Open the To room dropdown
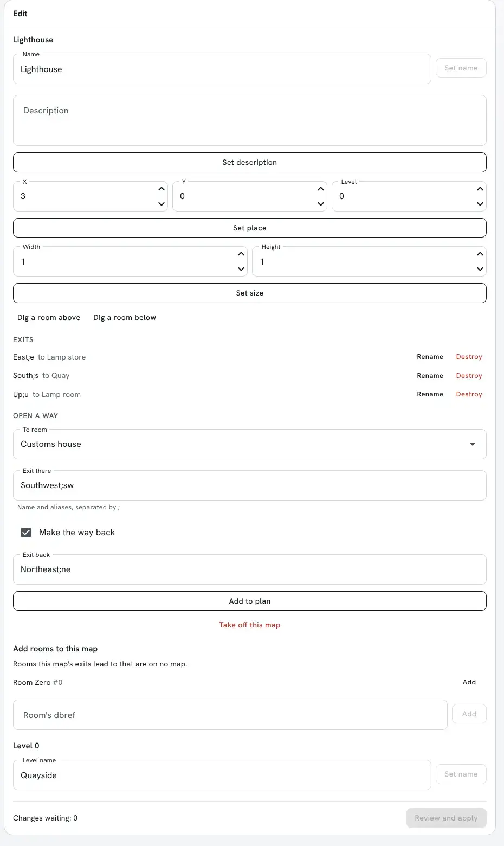The height and width of the screenshot is (846, 504). [x=250, y=444]
